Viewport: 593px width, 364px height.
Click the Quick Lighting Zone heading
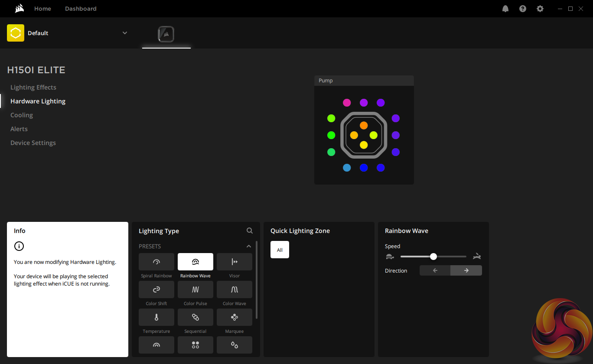pos(300,231)
